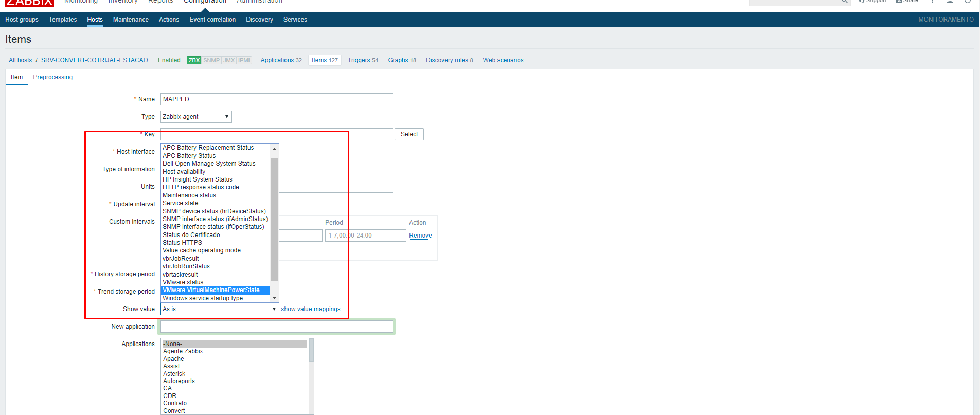Go to the Templates section

pyautogui.click(x=63, y=20)
